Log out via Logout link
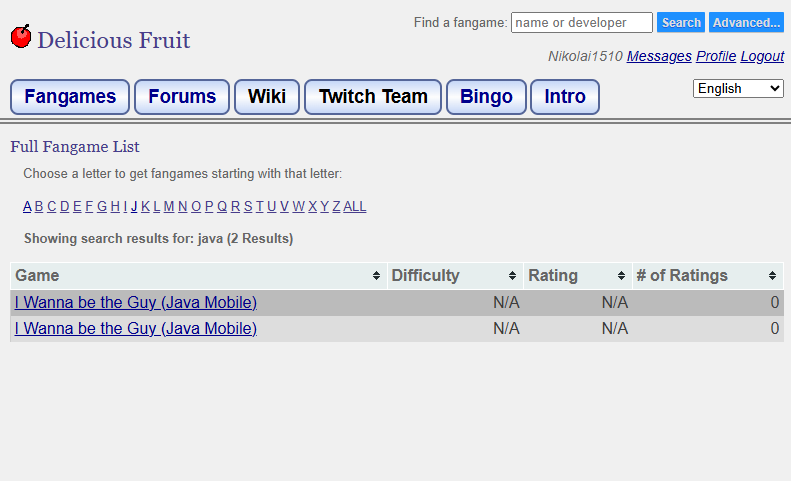This screenshot has height=481, width=791. point(762,56)
